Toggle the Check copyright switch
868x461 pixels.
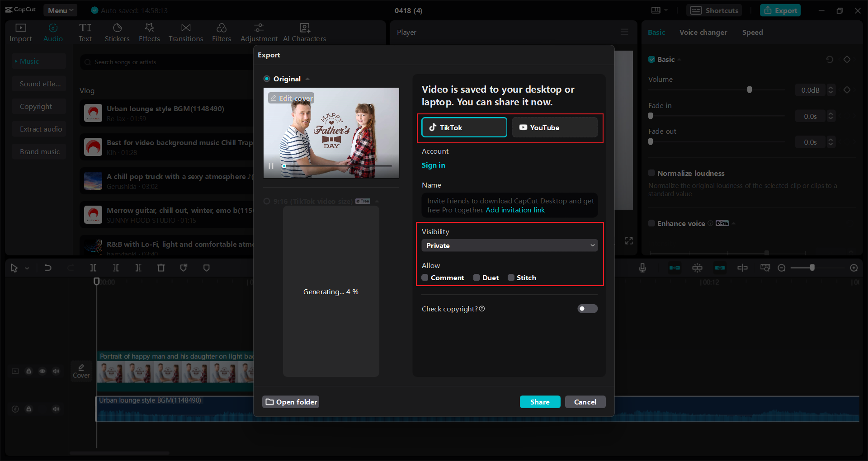587,309
